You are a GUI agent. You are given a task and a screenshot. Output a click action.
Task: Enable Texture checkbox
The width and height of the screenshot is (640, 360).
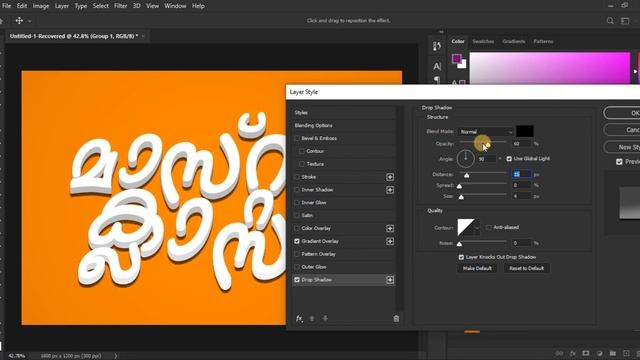[x=302, y=164]
